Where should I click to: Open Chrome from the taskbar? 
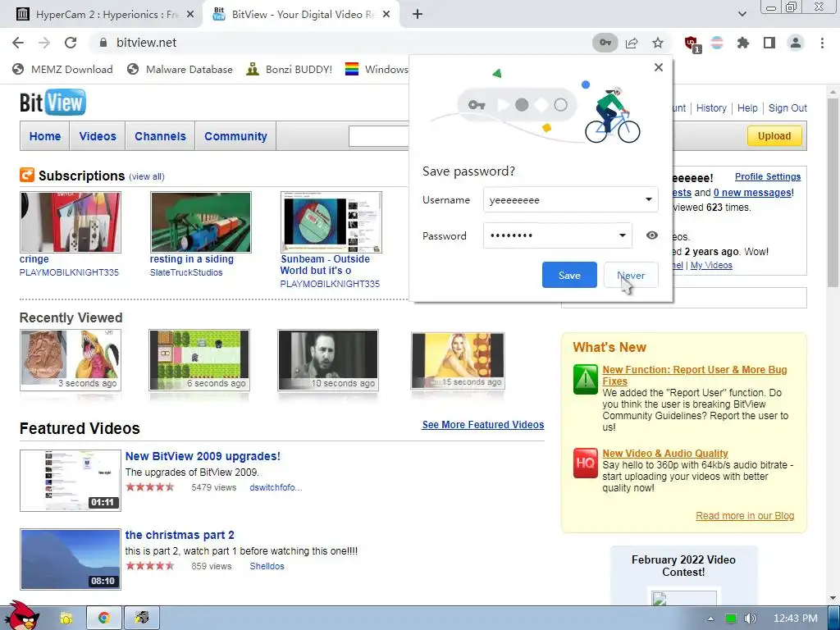click(103, 618)
